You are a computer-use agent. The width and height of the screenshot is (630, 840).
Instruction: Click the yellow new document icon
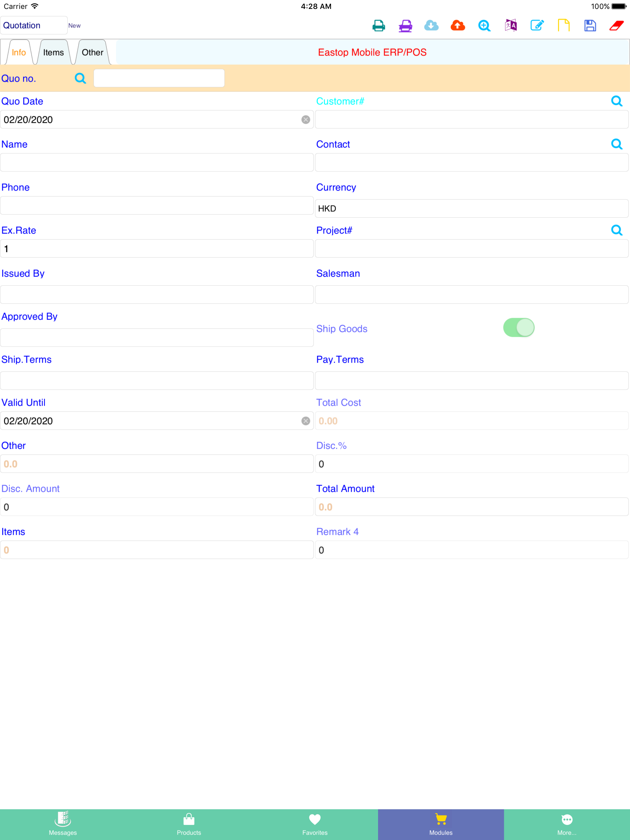pos(564,26)
